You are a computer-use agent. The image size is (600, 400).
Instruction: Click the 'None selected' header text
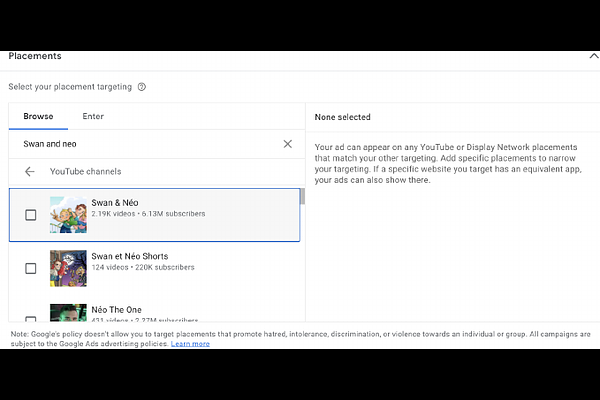coord(342,117)
